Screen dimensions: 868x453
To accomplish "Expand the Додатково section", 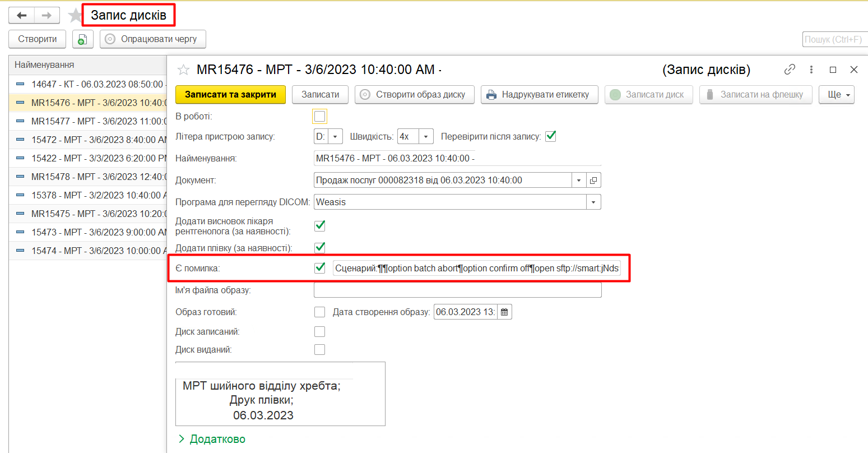I will tap(212, 439).
